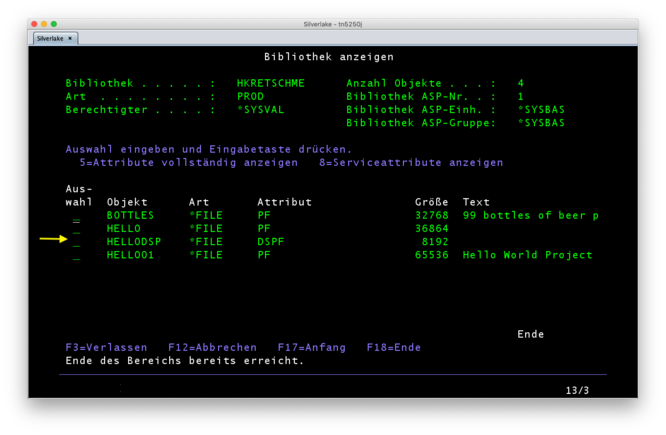Image resolution: width=666 pixels, height=435 pixels.
Task: Click the red close window button
Action: tap(34, 24)
